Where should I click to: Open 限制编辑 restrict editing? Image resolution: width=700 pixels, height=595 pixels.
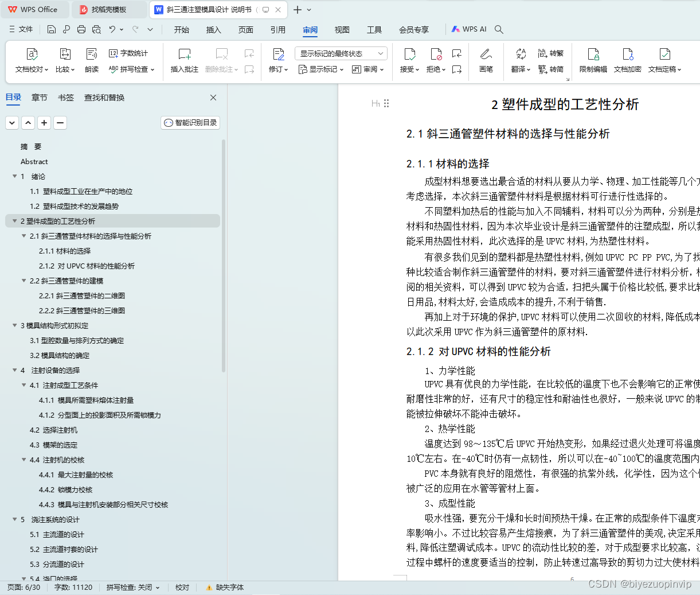(593, 61)
